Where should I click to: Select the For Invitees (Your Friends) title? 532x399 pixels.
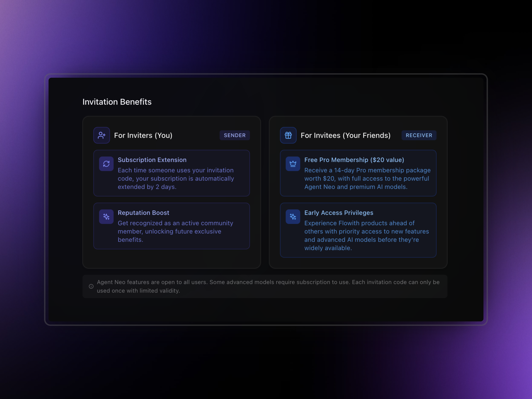[x=345, y=135]
